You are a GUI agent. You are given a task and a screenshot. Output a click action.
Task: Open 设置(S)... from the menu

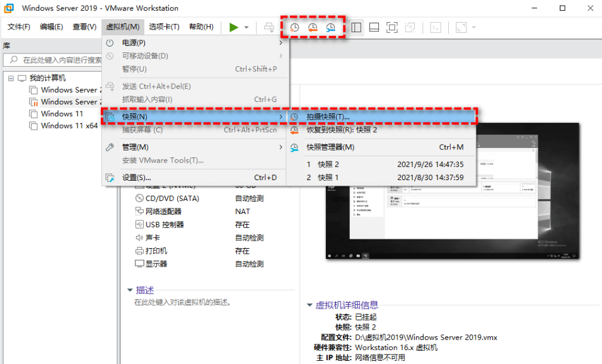click(x=195, y=178)
